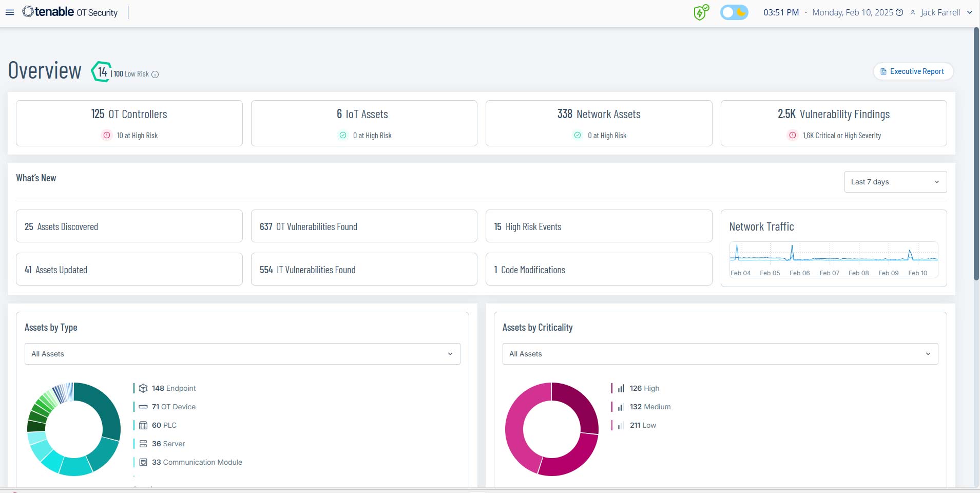Click the Tenable OT Security logo
The image size is (980, 493).
click(x=70, y=12)
